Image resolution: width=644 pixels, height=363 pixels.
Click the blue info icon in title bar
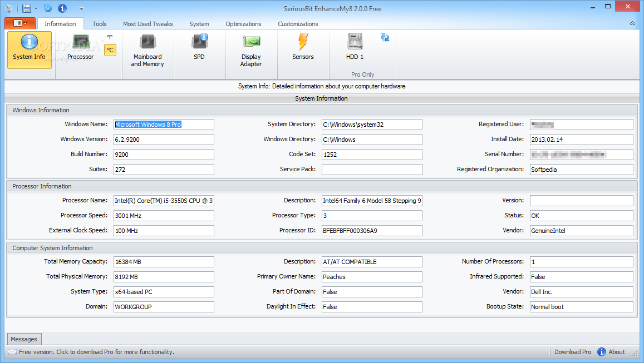click(x=62, y=8)
